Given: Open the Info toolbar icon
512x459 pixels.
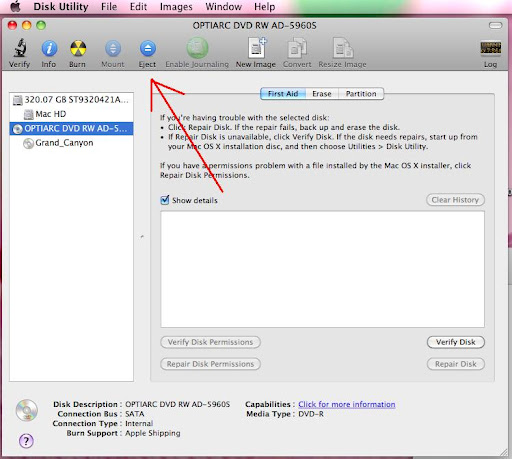Looking at the screenshot, I should 49,49.
